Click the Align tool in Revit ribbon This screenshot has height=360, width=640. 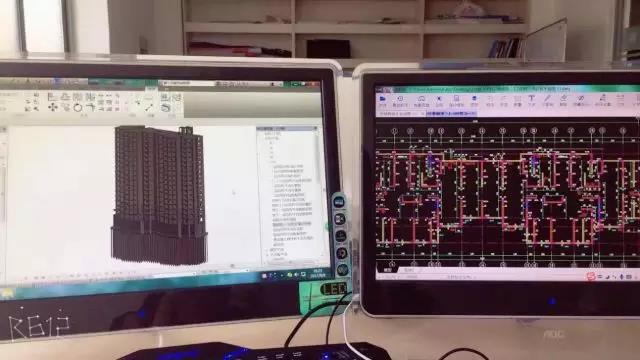click(52, 97)
